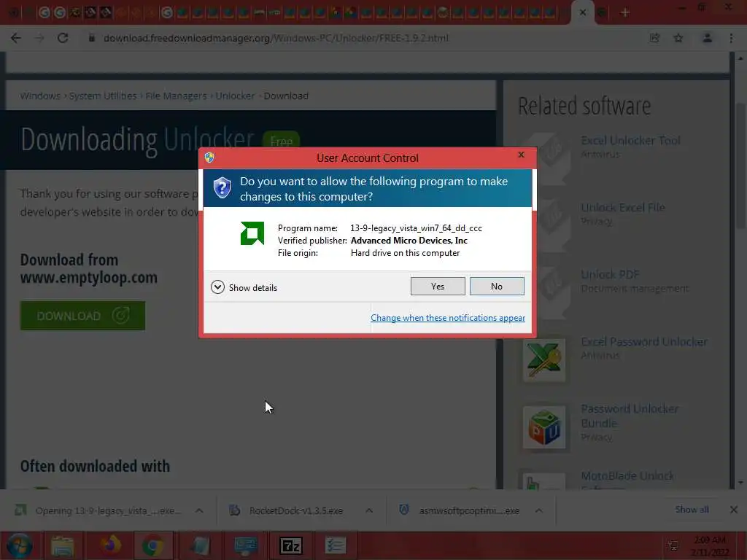The width and height of the screenshot is (747, 560).
Task: Click the 13-9-legacy_vista download item
Action: [x=99, y=510]
